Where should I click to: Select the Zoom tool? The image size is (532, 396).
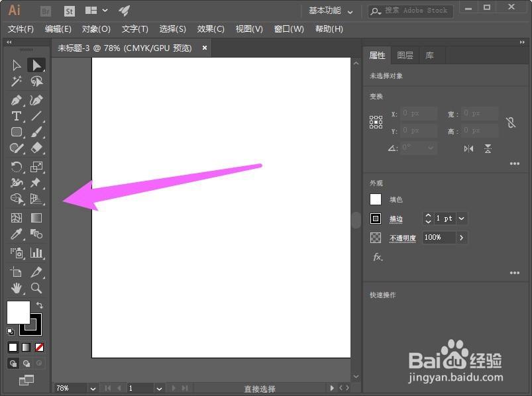pyautogui.click(x=36, y=288)
